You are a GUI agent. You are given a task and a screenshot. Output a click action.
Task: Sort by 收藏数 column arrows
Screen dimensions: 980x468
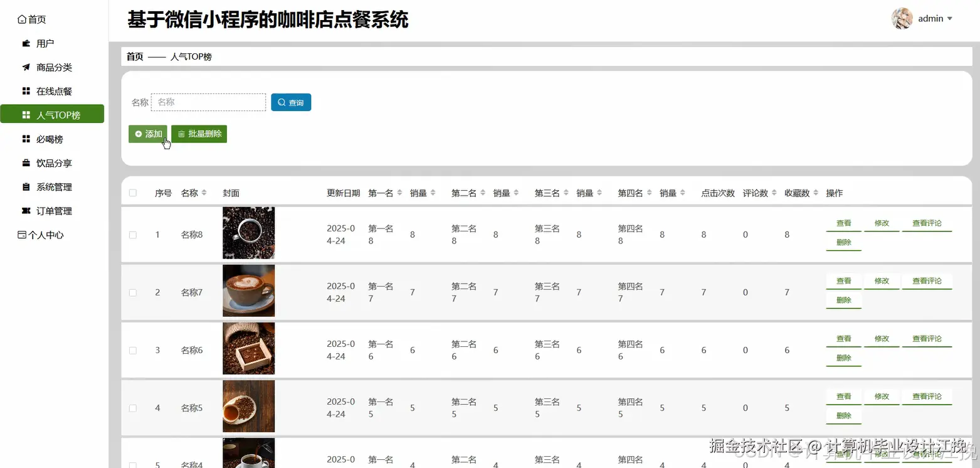click(x=816, y=193)
